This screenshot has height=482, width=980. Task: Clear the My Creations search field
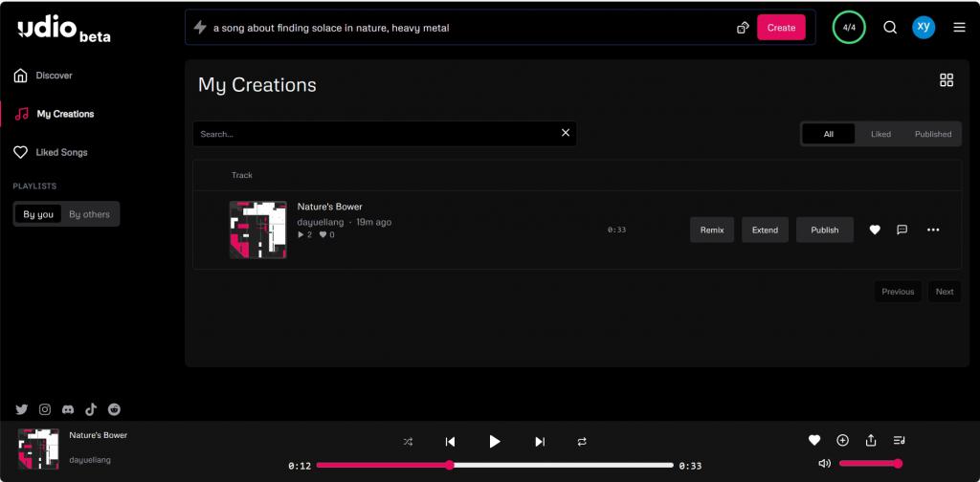pyautogui.click(x=565, y=133)
